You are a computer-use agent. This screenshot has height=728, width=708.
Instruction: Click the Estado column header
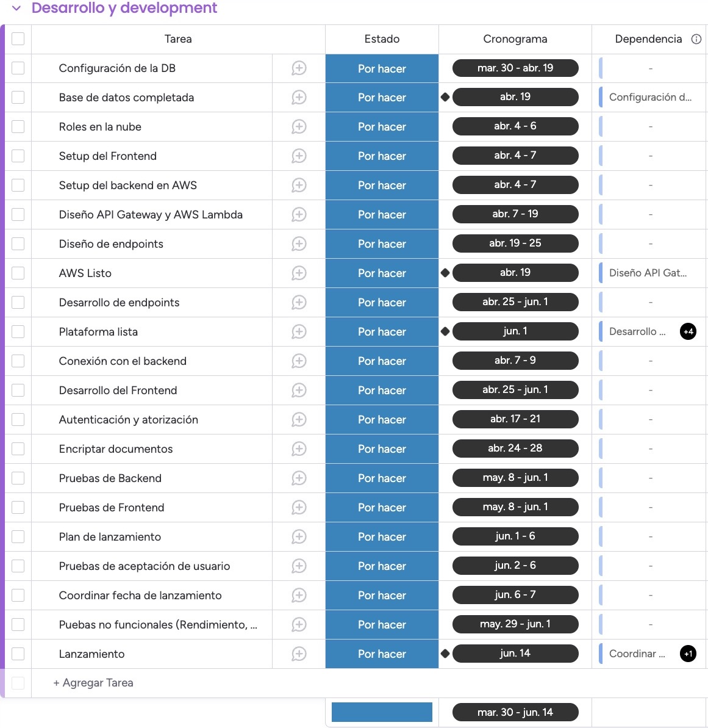click(382, 38)
